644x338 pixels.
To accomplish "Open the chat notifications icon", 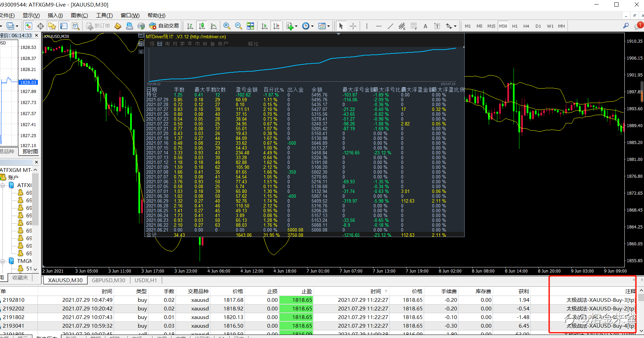I will 638,26.
